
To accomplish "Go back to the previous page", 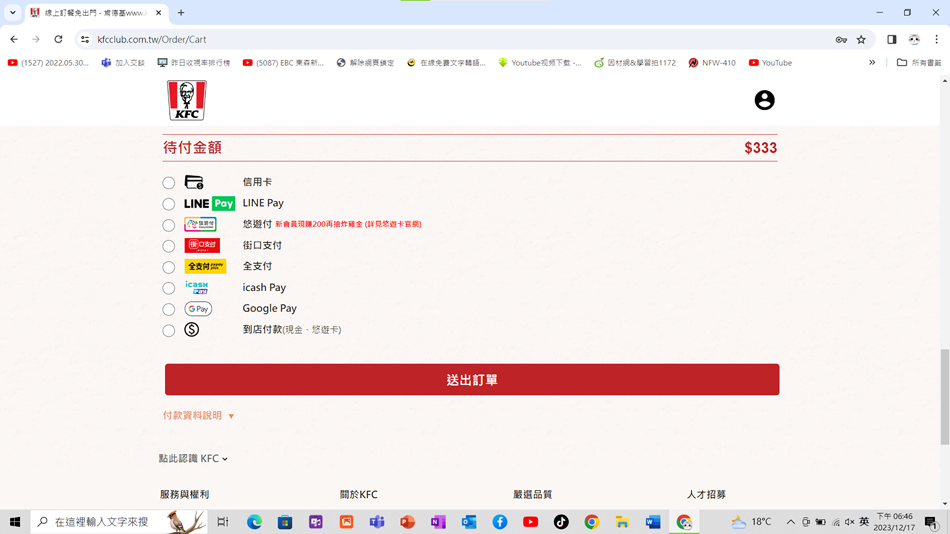I will 14,39.
